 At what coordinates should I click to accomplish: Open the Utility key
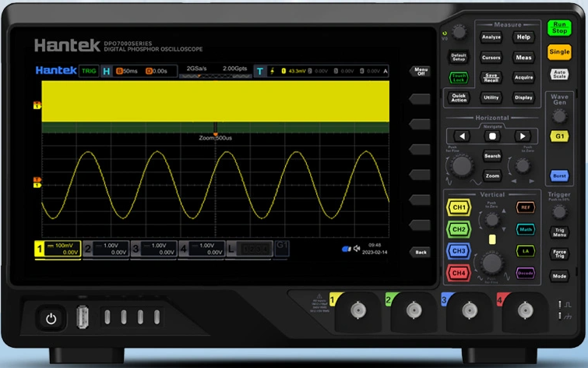(x=491, y=97)
